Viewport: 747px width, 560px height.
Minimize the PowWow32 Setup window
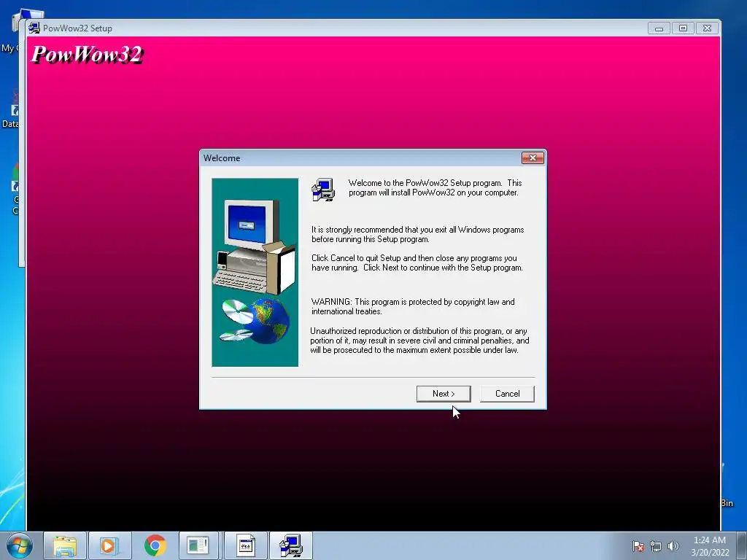(x=659, y=28)
